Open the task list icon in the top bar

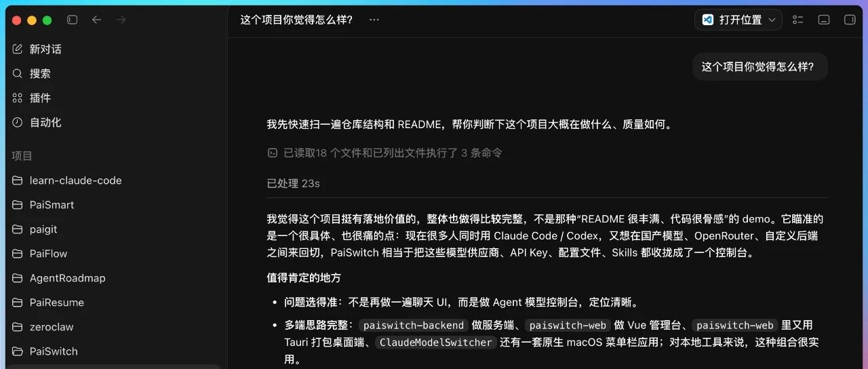click(798, 20)
